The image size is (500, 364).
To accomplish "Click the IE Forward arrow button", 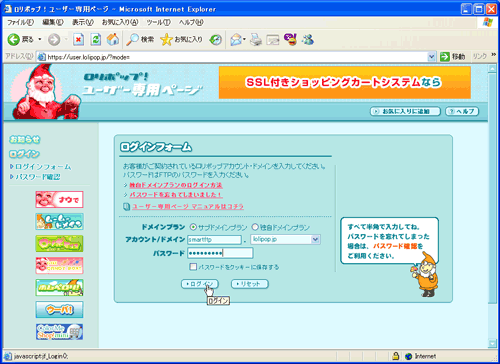I will 54,40.
